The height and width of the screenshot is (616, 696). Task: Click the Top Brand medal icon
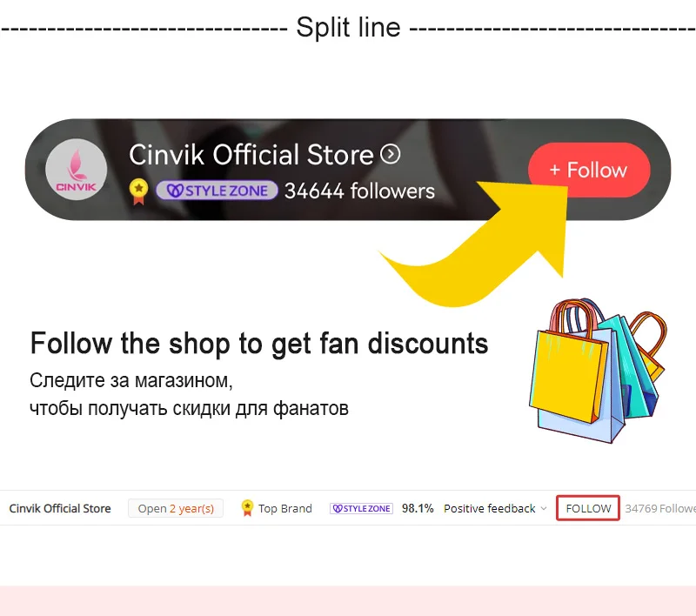pos(247,508)
